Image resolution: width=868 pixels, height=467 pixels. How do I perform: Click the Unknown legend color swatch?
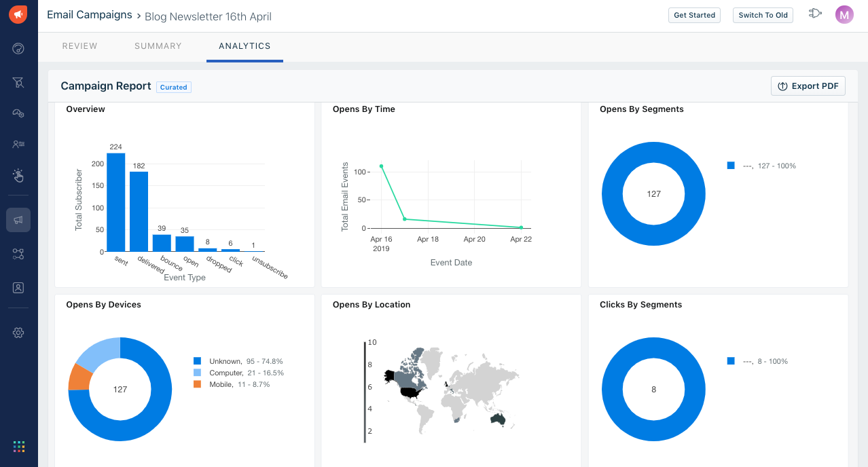(198, 361)
